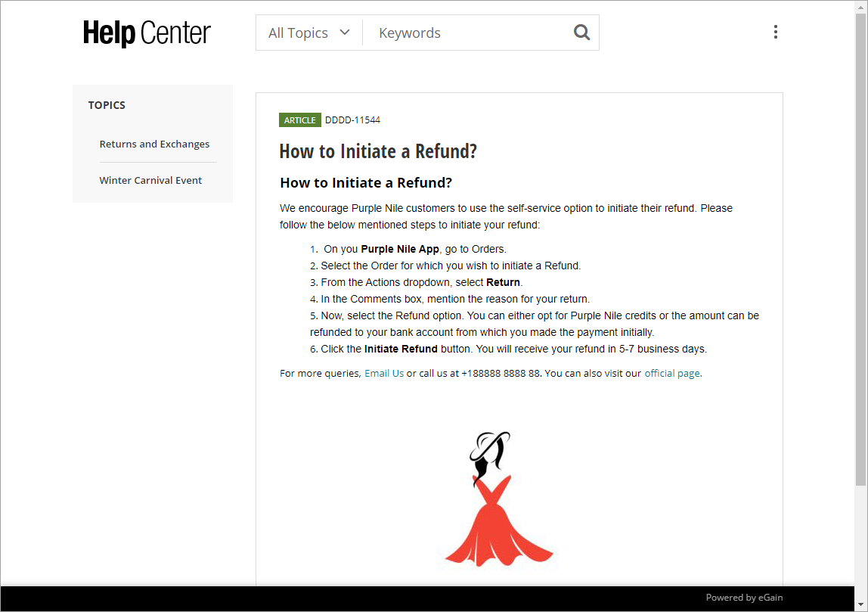The width and height of the screenshot is (868, 612).
Task: Open the three-dot overflow menu
Action: [x=776, y=32]
